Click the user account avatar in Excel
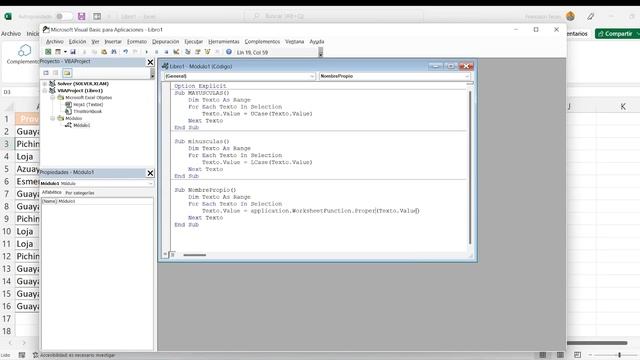The width and height of the screenshot is (640, 360). 570,16
